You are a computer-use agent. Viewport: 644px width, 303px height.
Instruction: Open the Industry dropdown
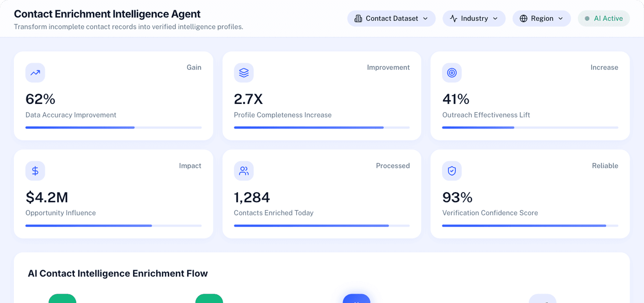474,19
